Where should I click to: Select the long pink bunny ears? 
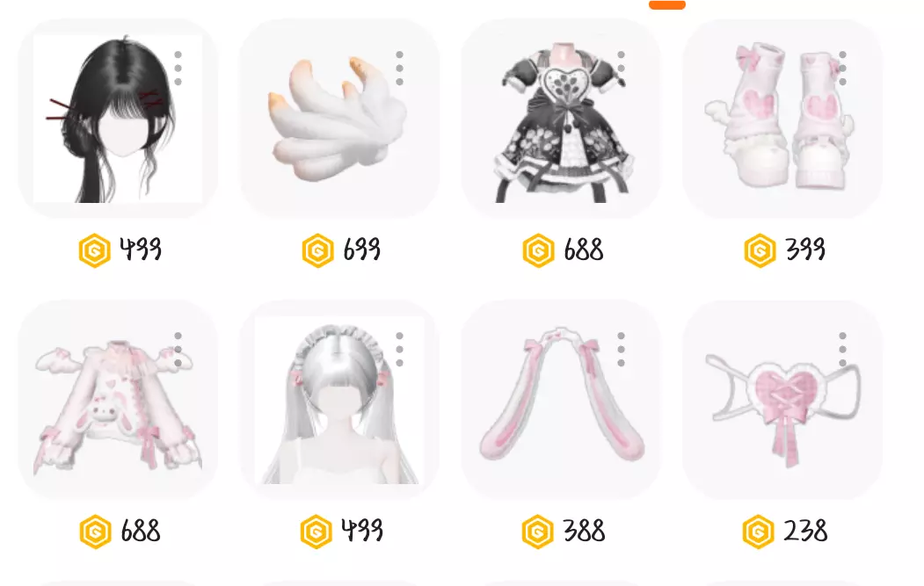click(561, 400)
